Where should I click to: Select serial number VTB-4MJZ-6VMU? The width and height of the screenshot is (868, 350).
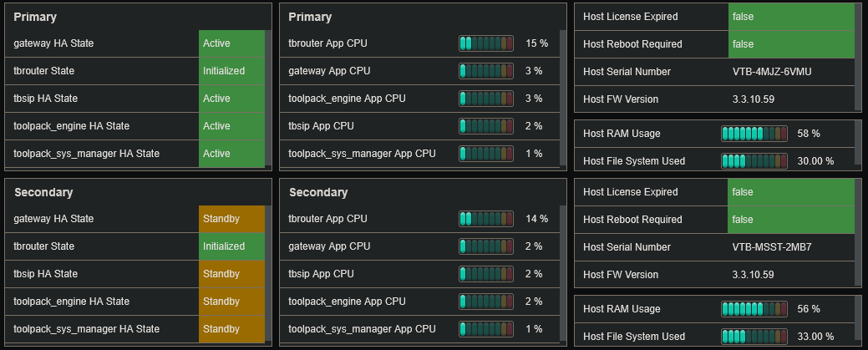point(771,72)
